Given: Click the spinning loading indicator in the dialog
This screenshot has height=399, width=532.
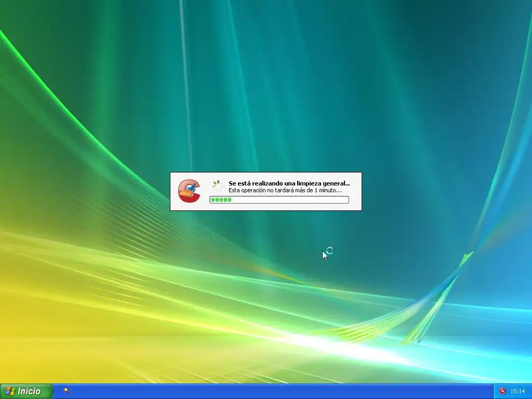Looking at the screenshot, I should tap(218, 185).
